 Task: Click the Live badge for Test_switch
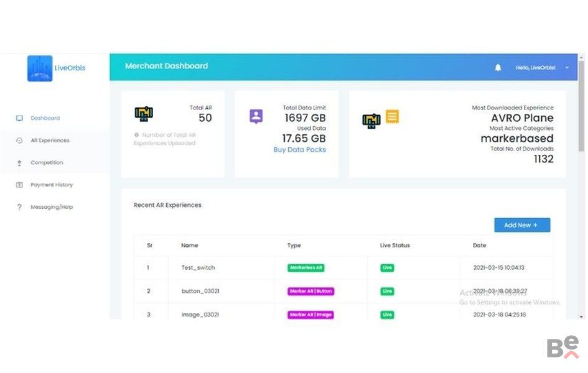pos(387,268)
